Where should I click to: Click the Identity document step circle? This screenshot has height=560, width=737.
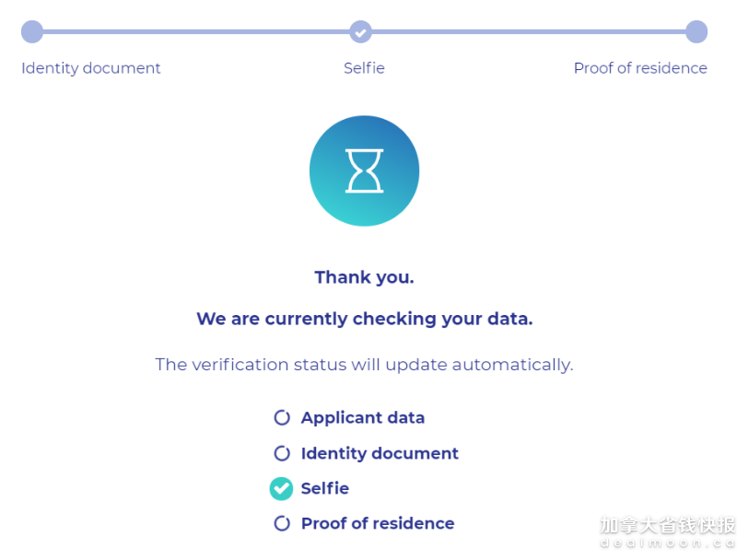click(32, 31)
